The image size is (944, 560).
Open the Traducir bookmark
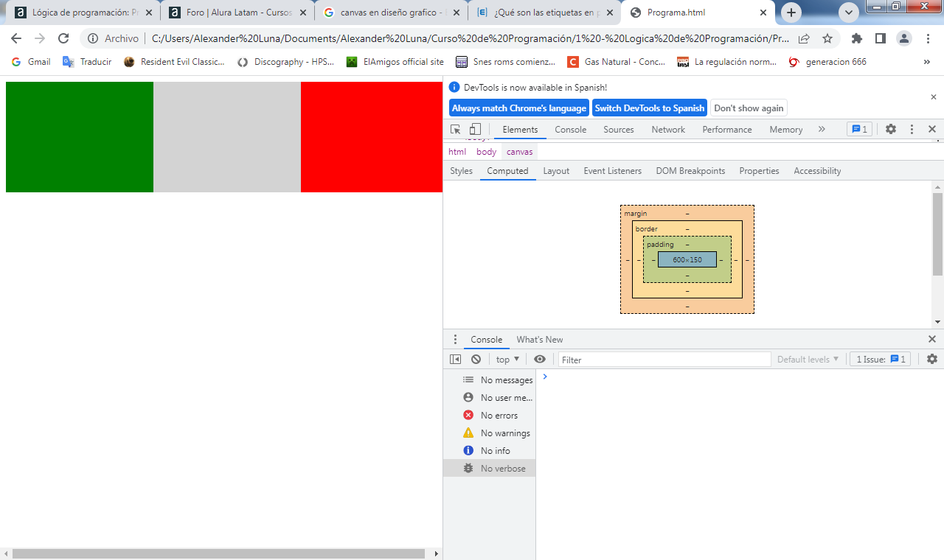[87, 62]
